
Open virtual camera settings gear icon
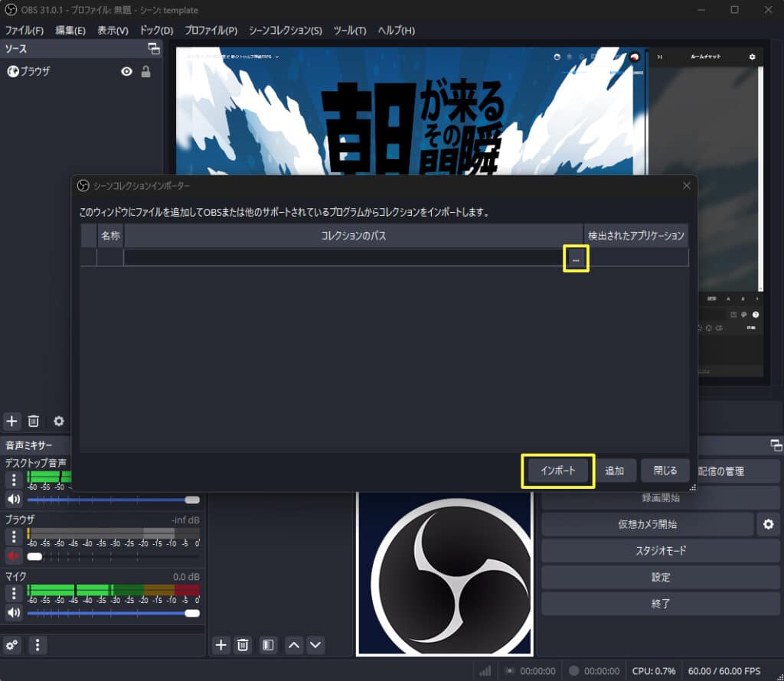(x=768, y=525)
